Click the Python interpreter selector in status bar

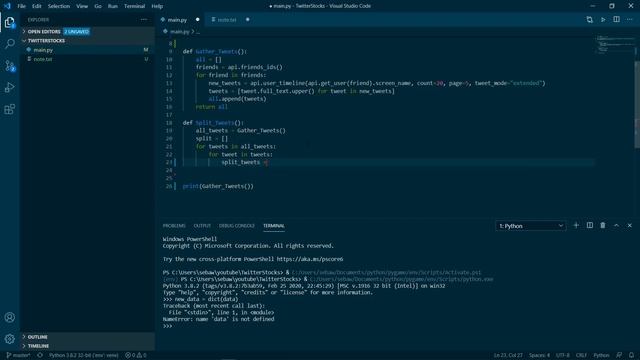coord(83,355)
